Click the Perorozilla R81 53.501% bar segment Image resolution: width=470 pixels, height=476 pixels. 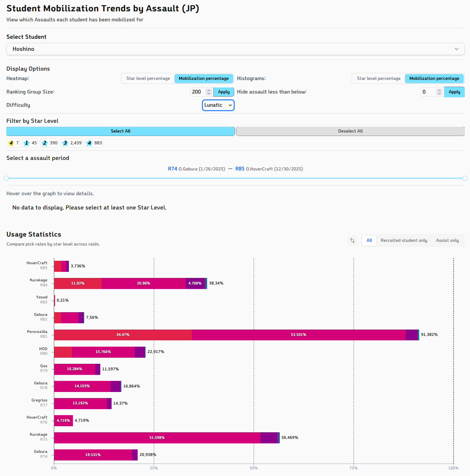[x=299, y=335]
